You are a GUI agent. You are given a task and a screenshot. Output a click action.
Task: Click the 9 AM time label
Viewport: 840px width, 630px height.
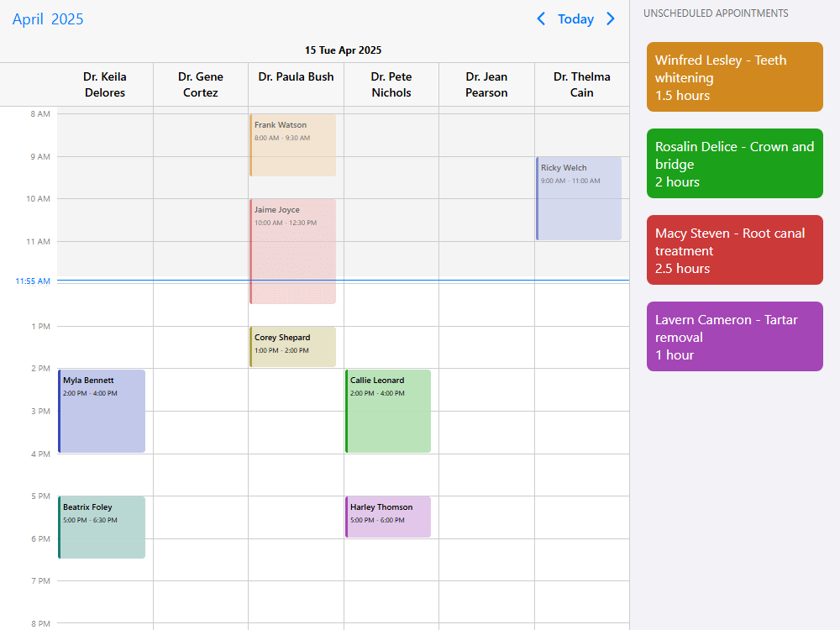pos(40,156)
